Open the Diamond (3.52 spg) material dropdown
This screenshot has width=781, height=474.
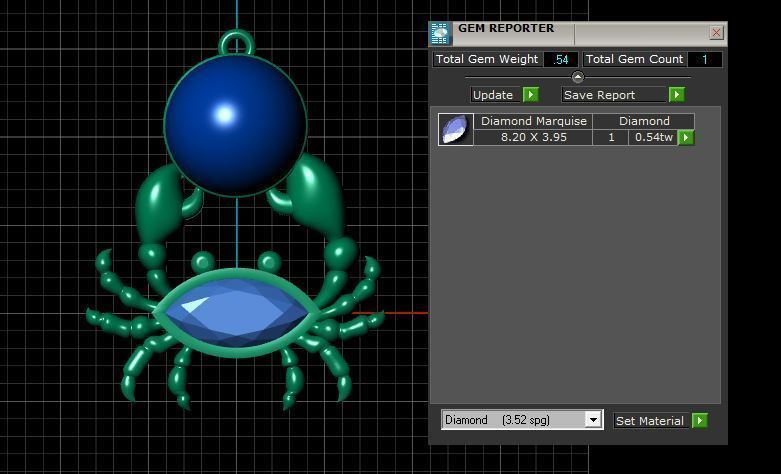522,420
